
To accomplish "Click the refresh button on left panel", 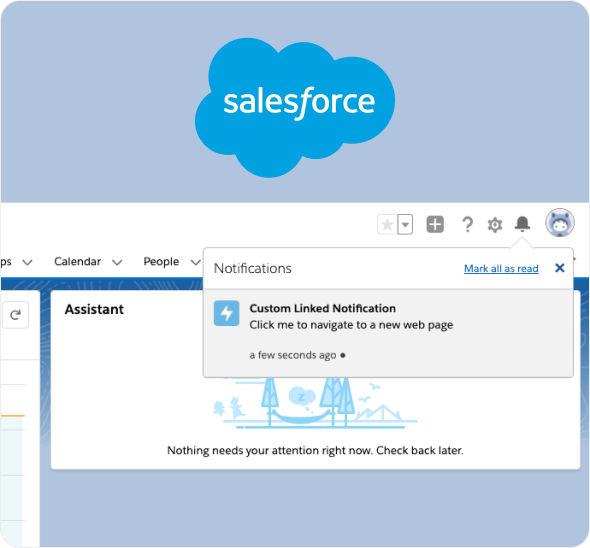I will (15, 315).
